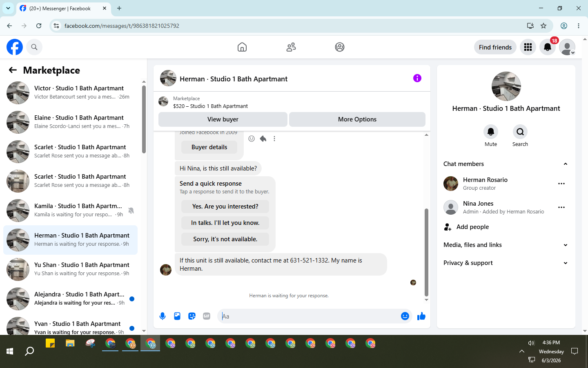Open Yvan · Studio 1 Bath Apartmant conversation
Screen dimensions: 588x368
[70, 326]
